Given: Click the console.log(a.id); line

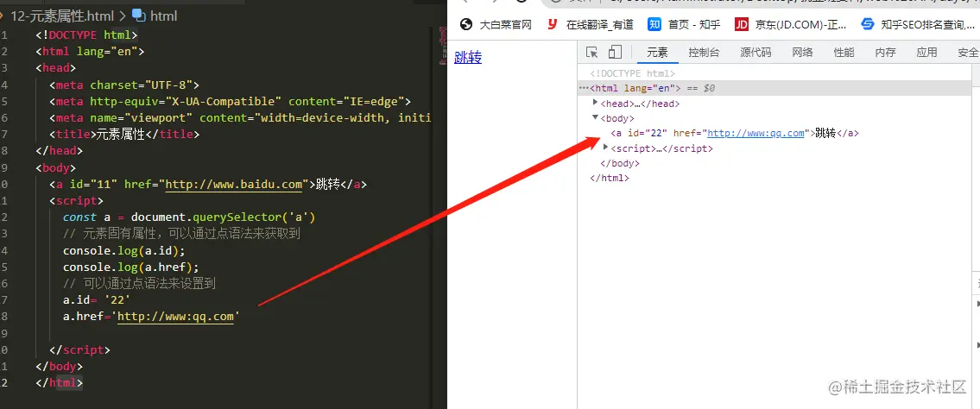Looking at the screenshot, I should (x=124, y=250).
